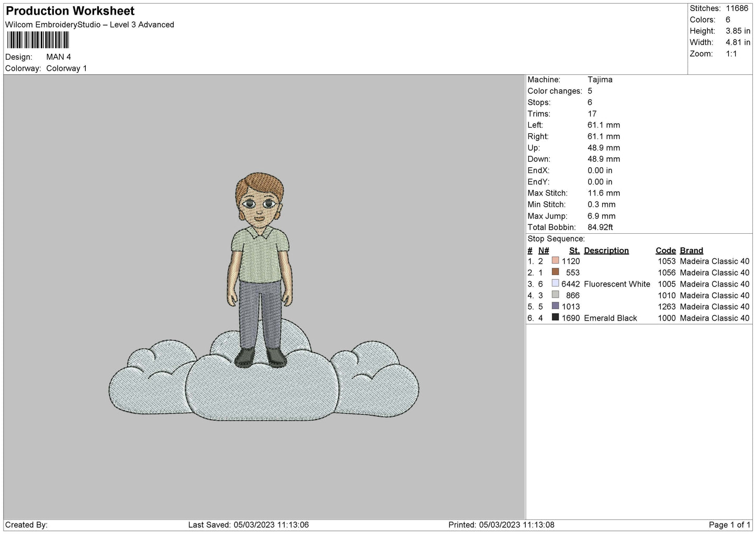This screenshot has height=534, width=756.
Task: Click the 'Code' column header
Action: (x=666, y=251)
